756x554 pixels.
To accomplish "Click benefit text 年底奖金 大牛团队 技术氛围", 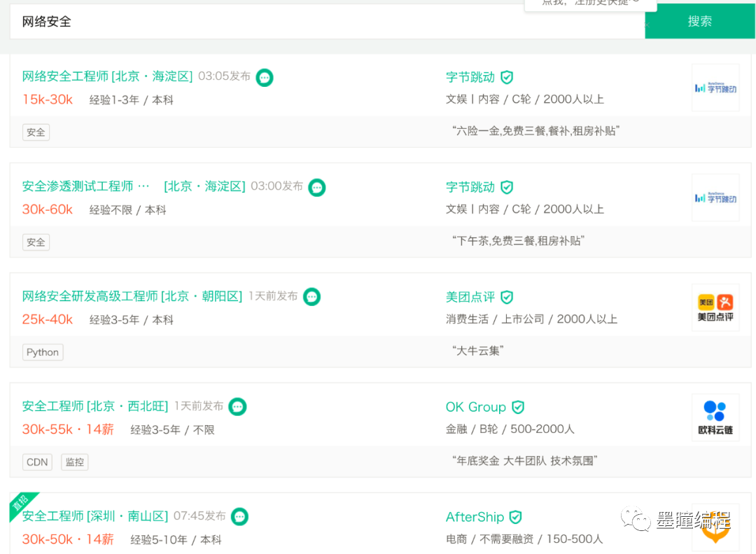I will click(x=524, y=462).
